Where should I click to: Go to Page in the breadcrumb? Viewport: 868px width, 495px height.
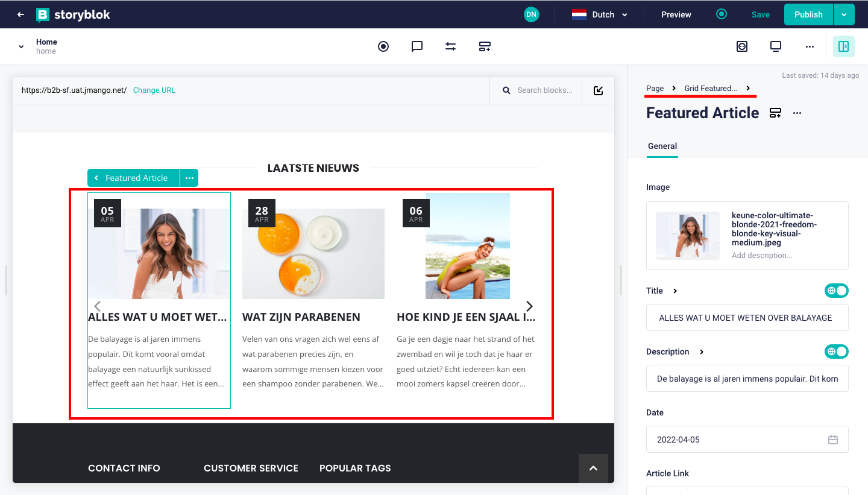(655, 89)
